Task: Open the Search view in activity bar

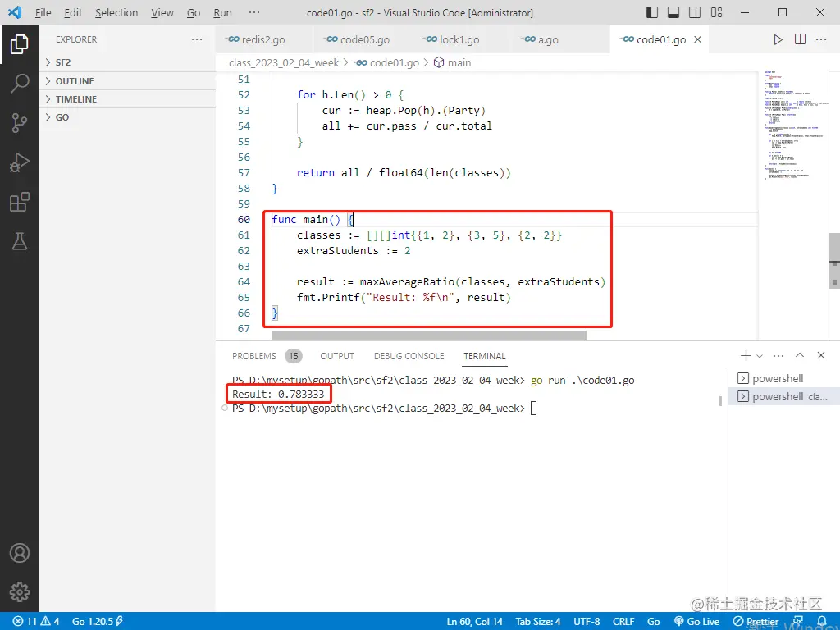Action: click(x=20, y=84)
